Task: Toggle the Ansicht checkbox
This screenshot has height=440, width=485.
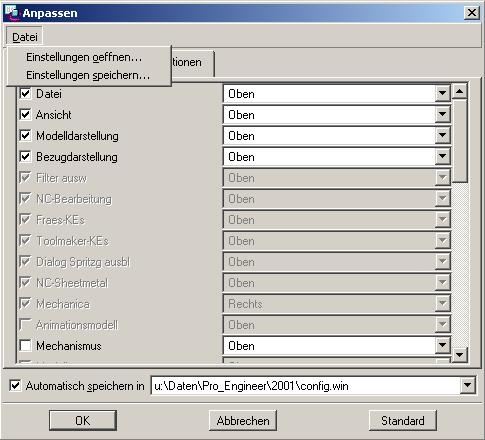Action: pos(25,114)
